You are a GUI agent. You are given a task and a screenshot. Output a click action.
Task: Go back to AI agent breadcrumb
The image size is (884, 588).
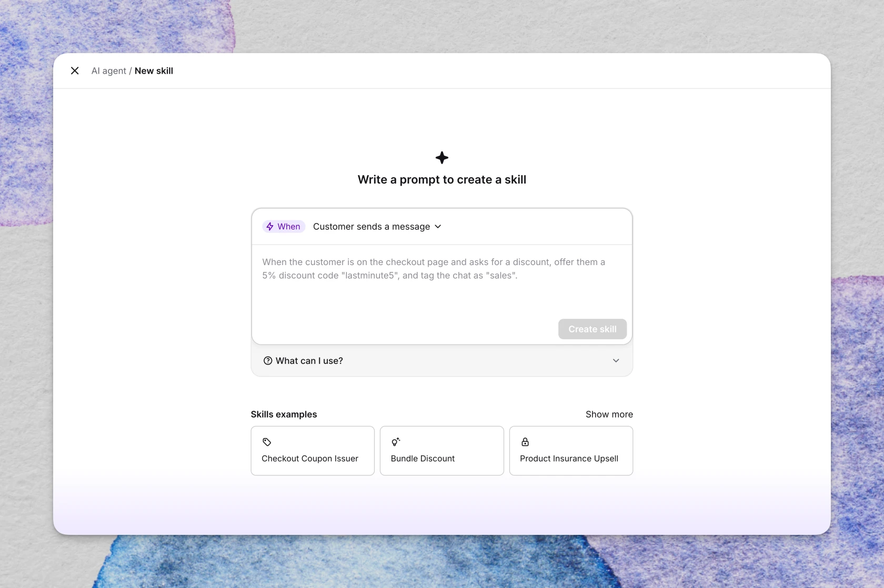tap(109, 71)
